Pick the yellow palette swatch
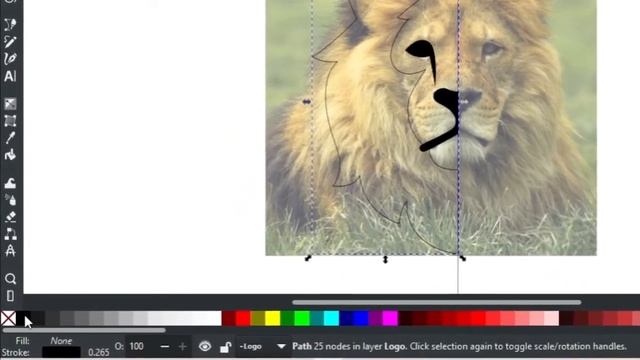This screenshot has height=360, width=640. pos(272,318)
